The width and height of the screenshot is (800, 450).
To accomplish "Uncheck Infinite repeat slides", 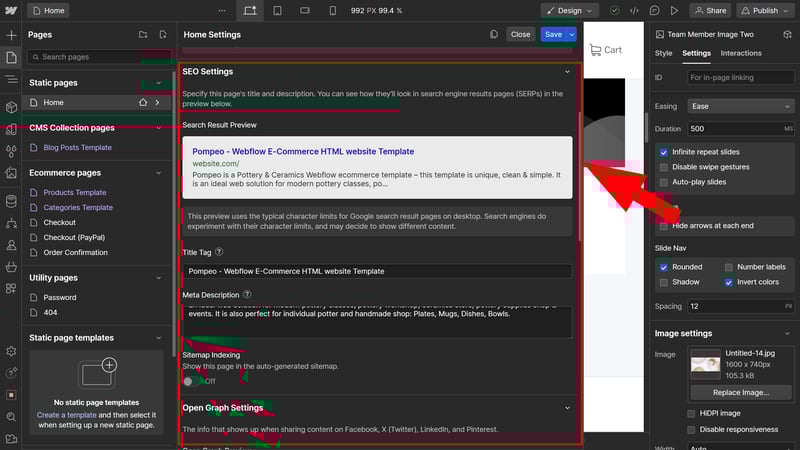I will coord(664,152).
